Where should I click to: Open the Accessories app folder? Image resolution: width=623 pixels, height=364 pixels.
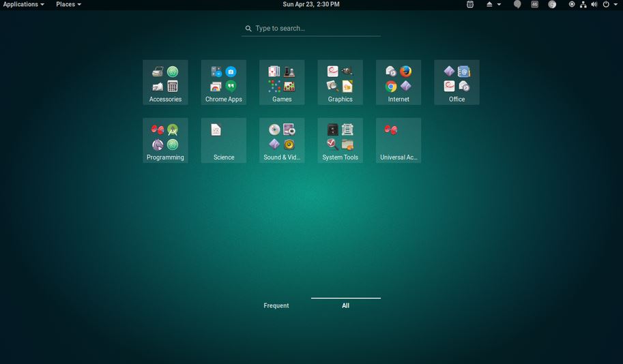[x=165, y=82]
